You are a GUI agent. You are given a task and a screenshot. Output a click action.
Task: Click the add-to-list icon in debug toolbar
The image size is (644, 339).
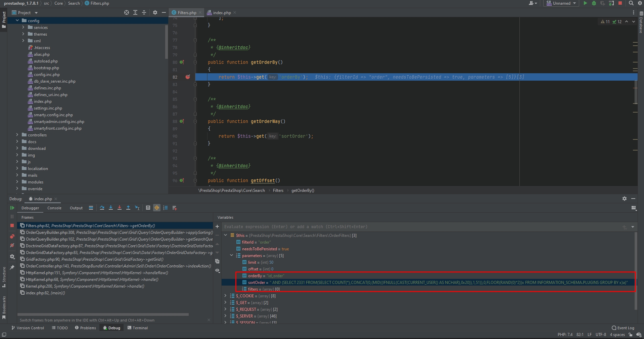(175, 208)
